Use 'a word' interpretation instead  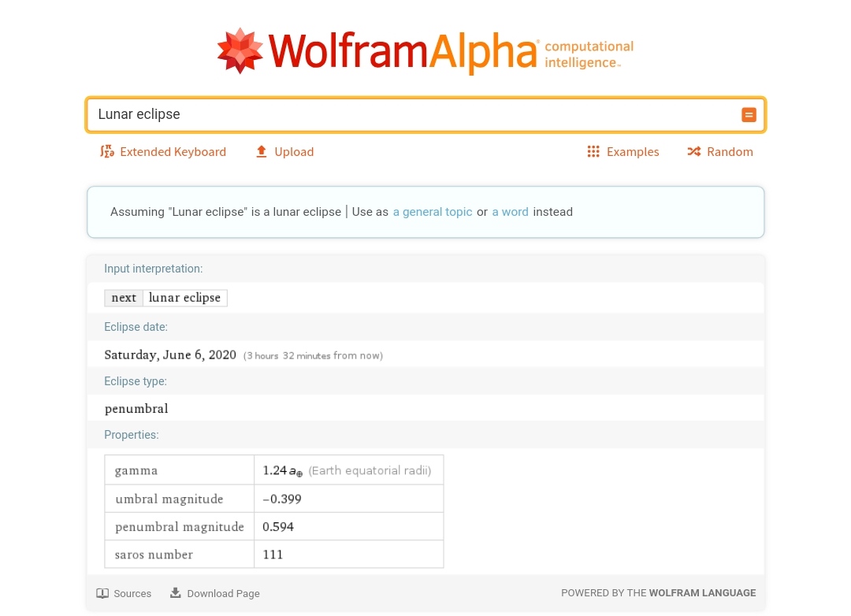pyautogui.click(x=510, y=212)
